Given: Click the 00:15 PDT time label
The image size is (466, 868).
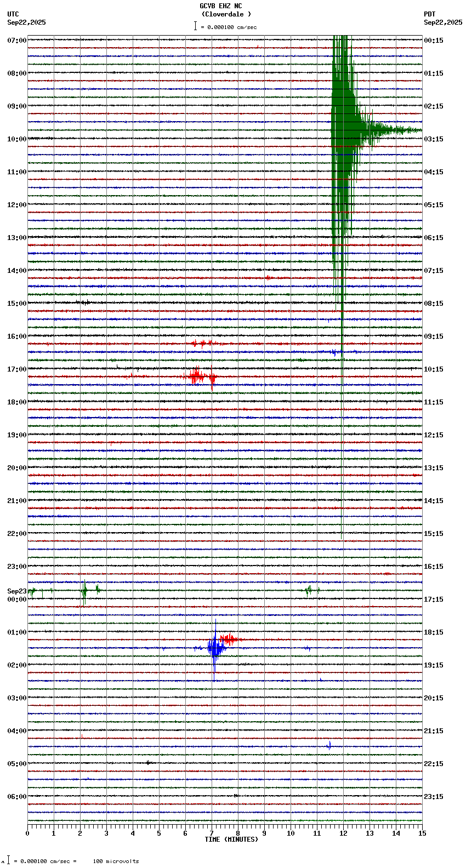Looking at the screenshot, I should click(x=434, y=41).
